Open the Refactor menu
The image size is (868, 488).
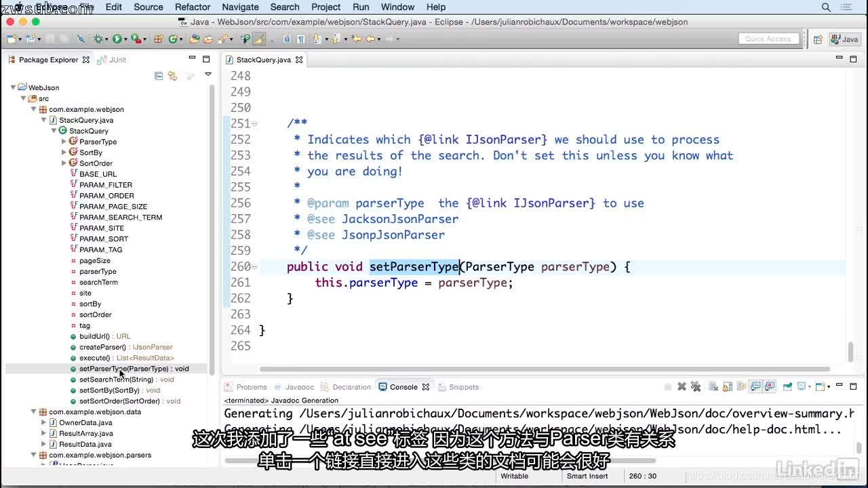point(193,7)
